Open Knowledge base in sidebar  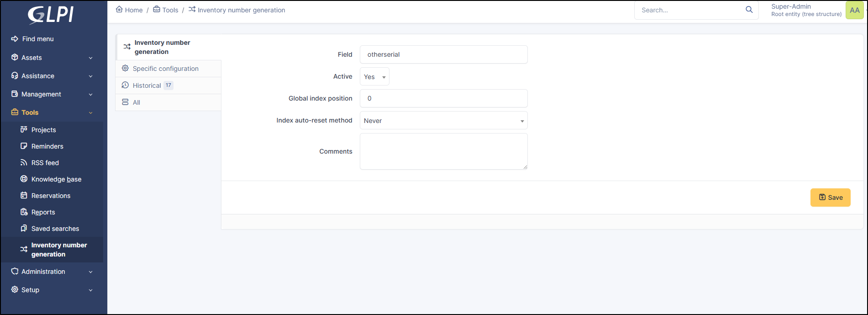point(56,179)
